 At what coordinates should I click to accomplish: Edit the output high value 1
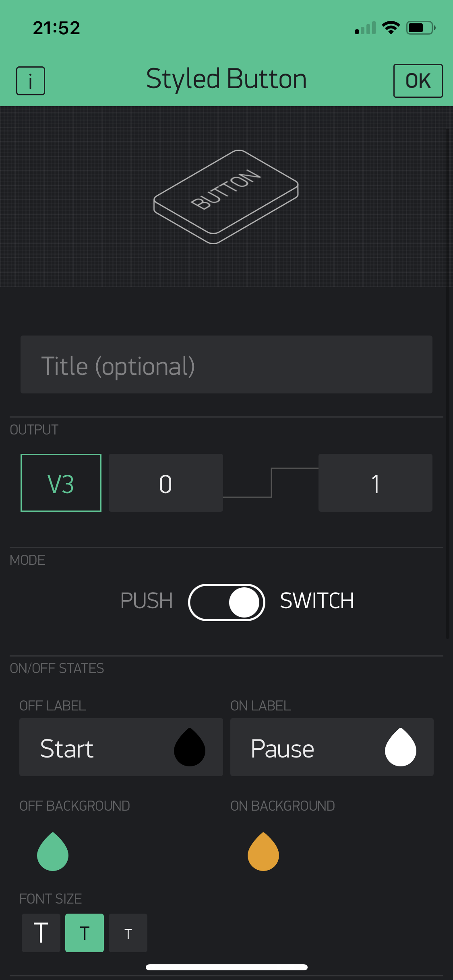pos(375,483)
